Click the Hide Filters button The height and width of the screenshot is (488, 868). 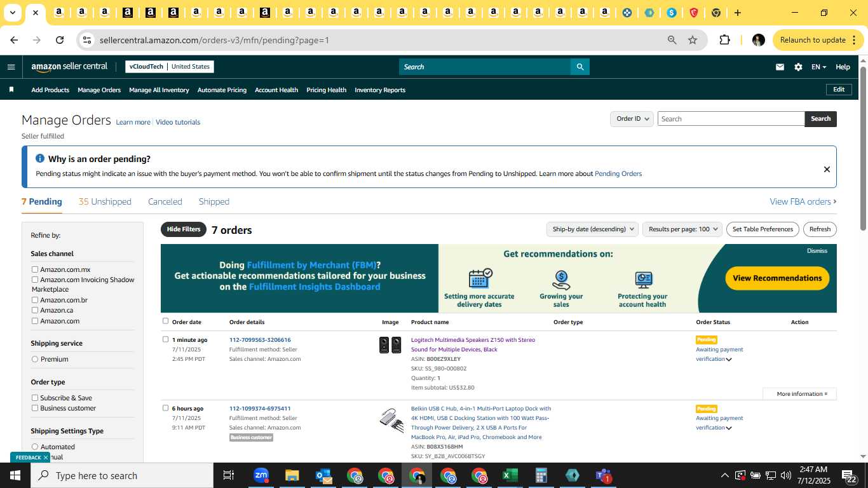[184, 229]
